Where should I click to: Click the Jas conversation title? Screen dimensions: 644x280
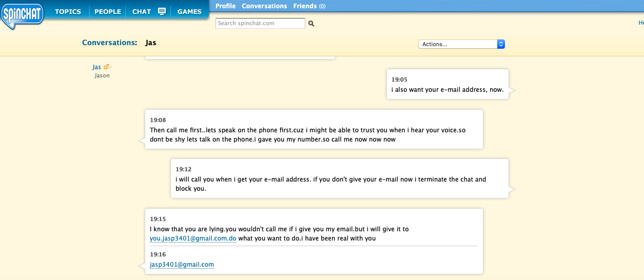tap(151, 43)
